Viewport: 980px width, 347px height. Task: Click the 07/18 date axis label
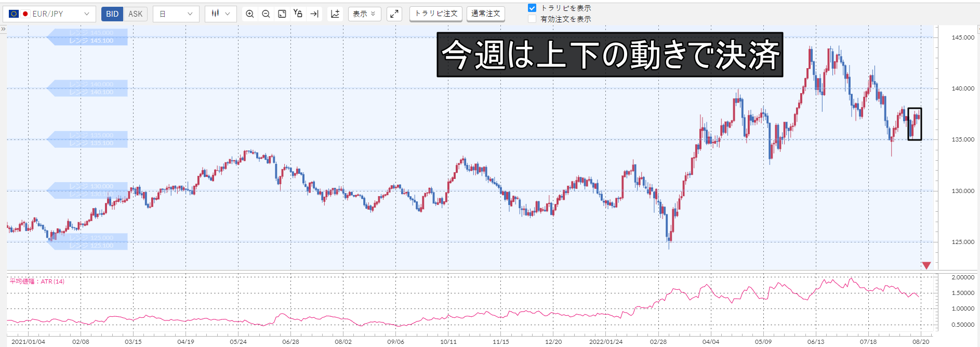(868, 342)
